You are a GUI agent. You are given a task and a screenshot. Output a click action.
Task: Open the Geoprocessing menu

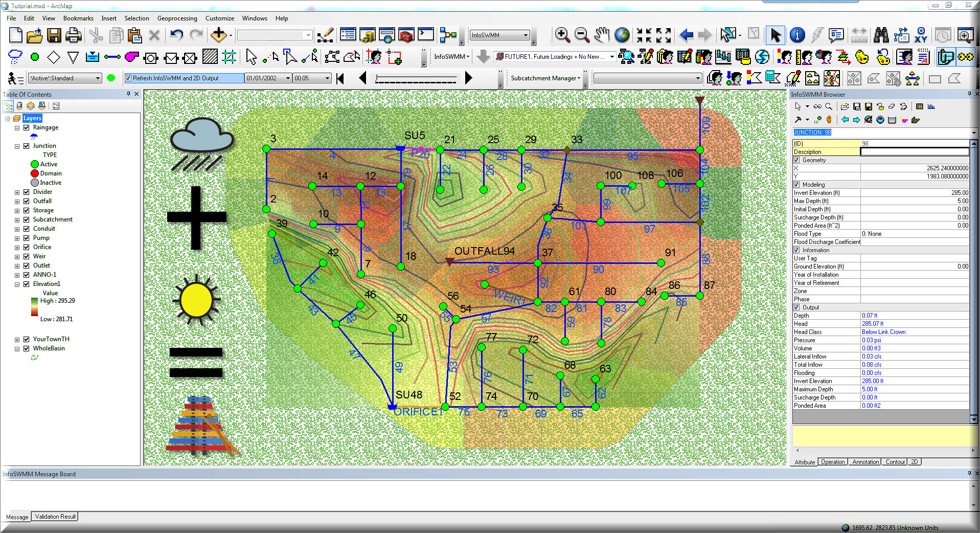click(x=177, y=18)
